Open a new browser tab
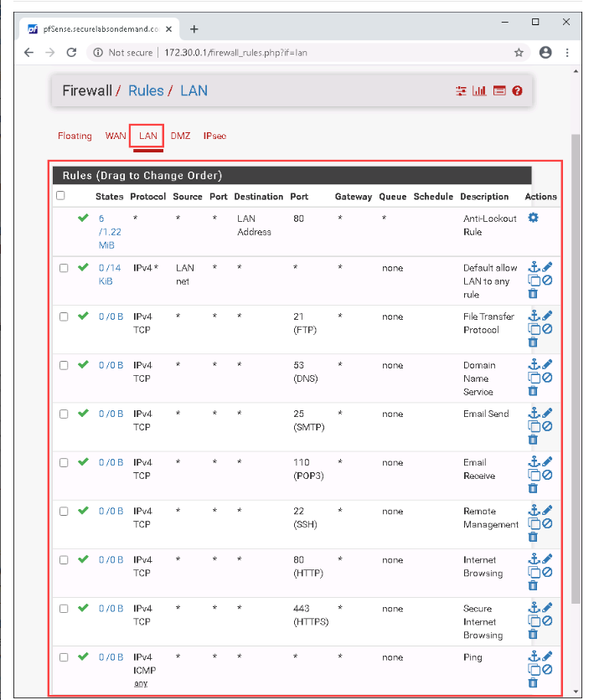The height and width of the screenshot is (700, 594). click(x=194, y=29)
